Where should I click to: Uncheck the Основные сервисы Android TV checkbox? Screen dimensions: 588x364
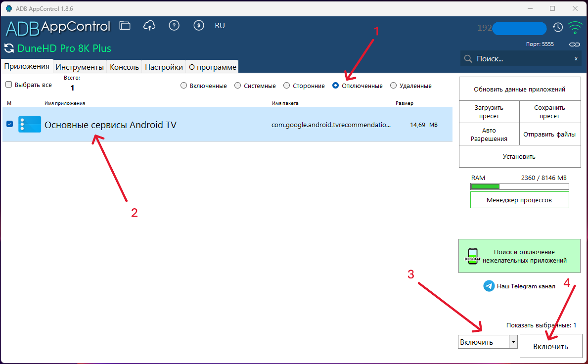tap(10, 124)
